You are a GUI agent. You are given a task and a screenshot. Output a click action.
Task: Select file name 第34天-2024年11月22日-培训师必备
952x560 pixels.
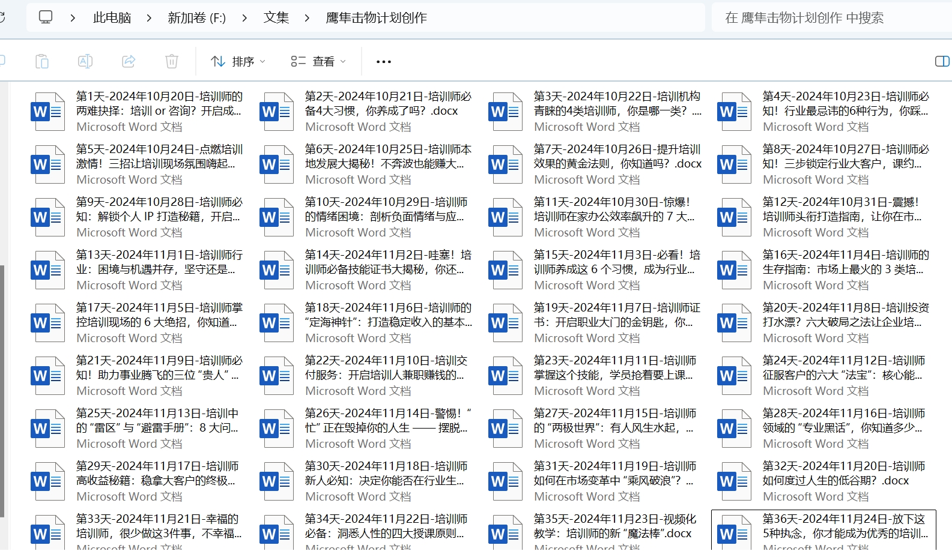click(386, 526)
